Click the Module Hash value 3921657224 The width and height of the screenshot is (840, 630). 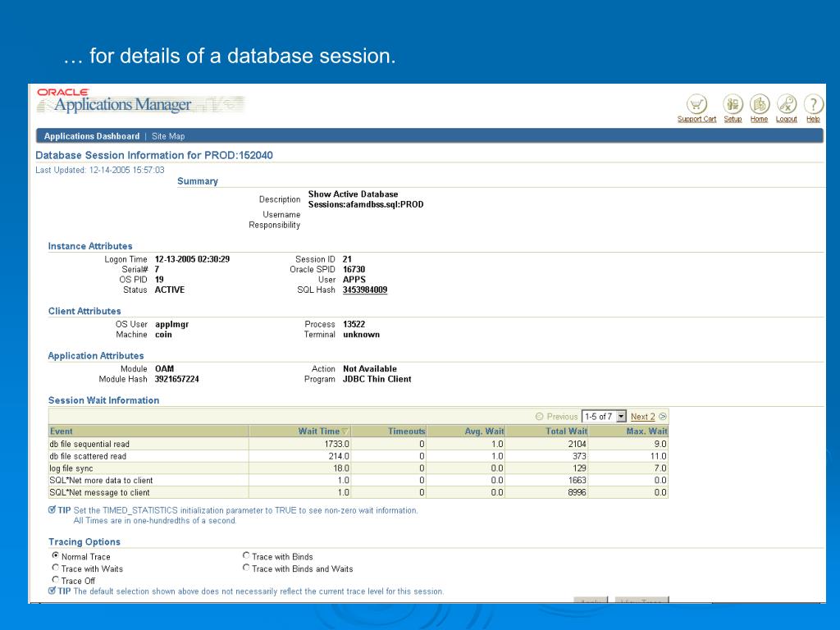(177, 379)
